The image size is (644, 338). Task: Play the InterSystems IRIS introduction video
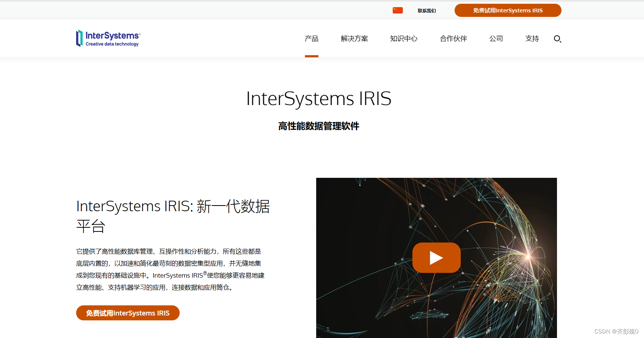click(436, 258)
